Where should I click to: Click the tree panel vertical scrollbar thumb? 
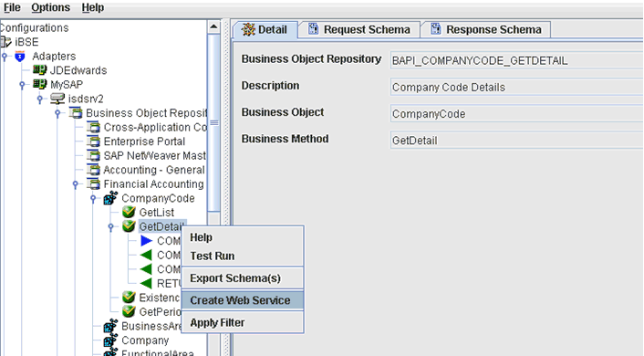(214, 122)
